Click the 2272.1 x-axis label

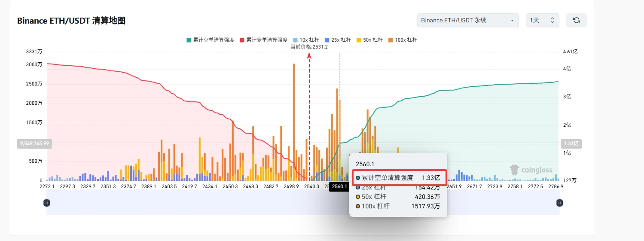coord(47,186)
